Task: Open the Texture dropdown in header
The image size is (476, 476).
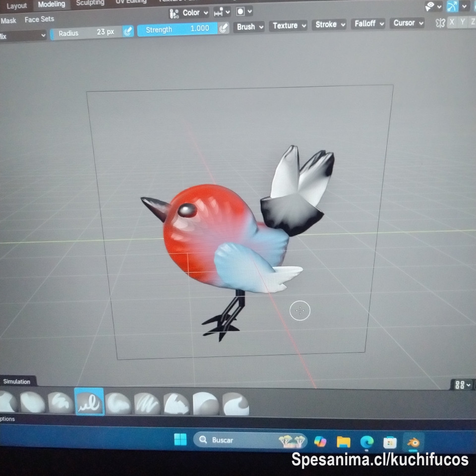Action: click(288, 26)
